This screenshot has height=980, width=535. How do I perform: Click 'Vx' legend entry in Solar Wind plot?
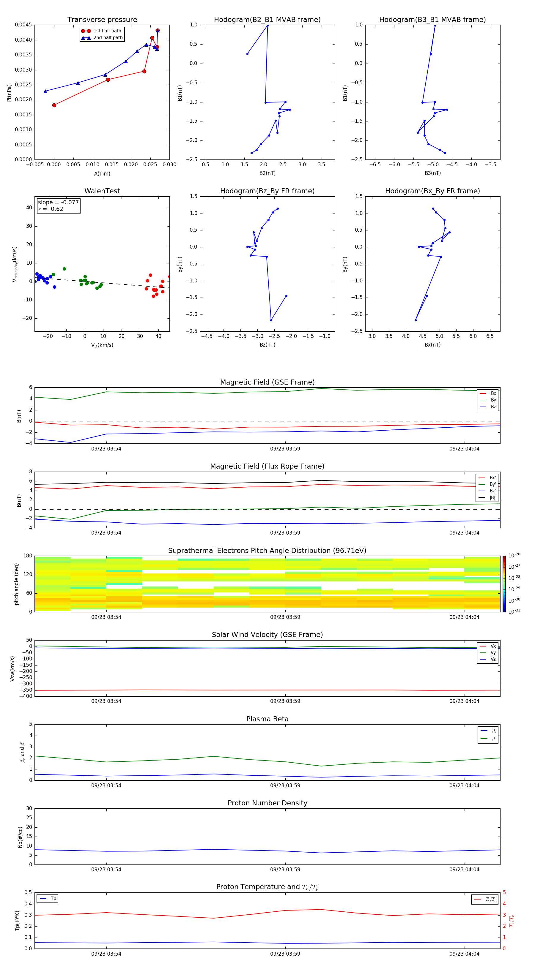pyautogui.click(x=488, y=647)
